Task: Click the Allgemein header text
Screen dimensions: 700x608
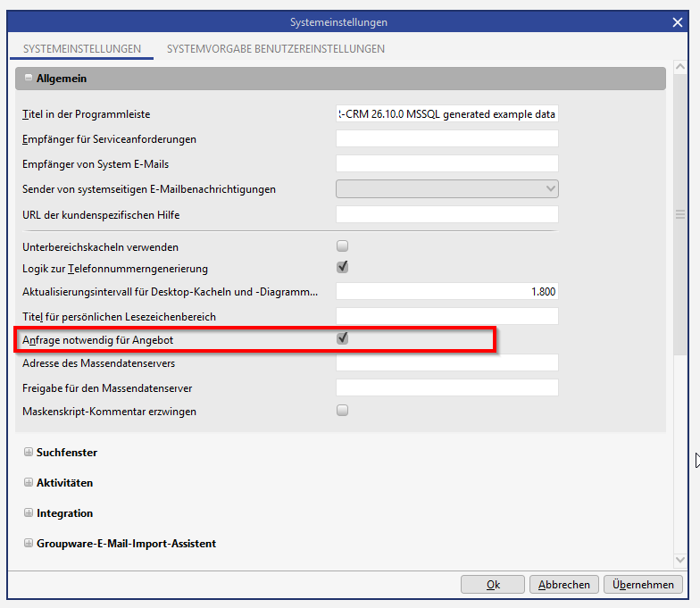Action: point(62,79)
